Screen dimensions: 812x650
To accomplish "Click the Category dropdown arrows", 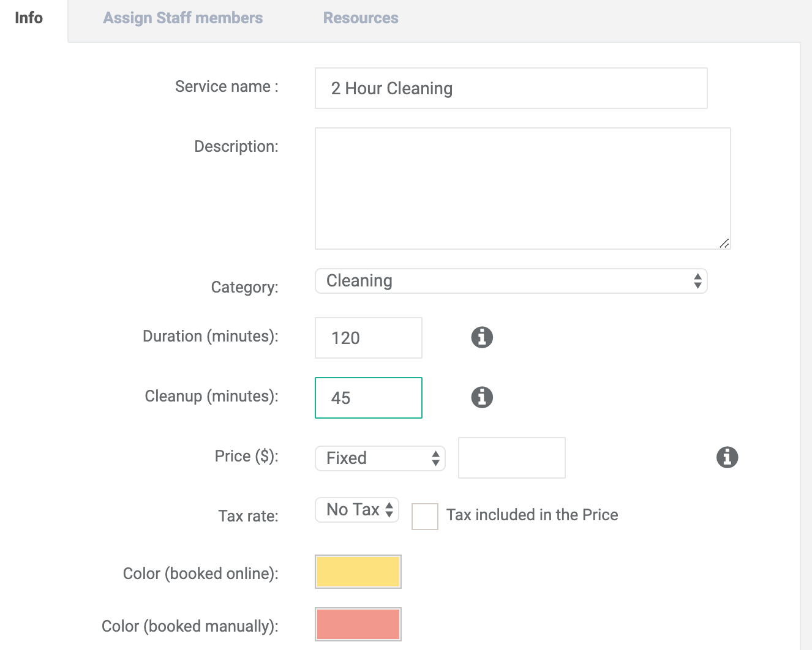I will (x=697, y=281).
